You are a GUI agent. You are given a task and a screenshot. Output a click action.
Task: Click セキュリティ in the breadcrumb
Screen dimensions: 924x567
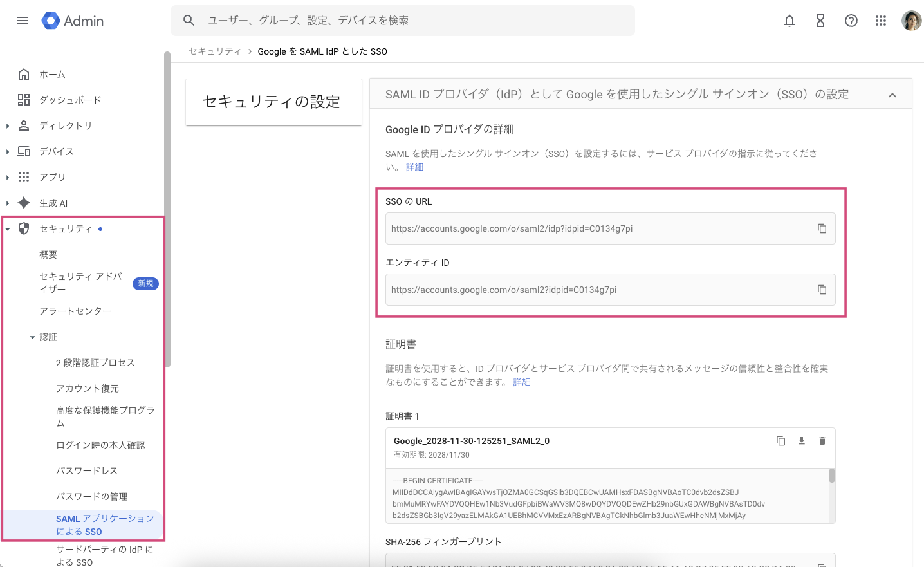[x=215, y=51]
